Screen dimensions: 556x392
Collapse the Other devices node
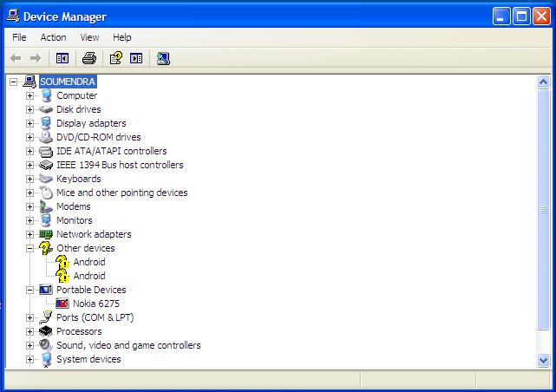29,248
